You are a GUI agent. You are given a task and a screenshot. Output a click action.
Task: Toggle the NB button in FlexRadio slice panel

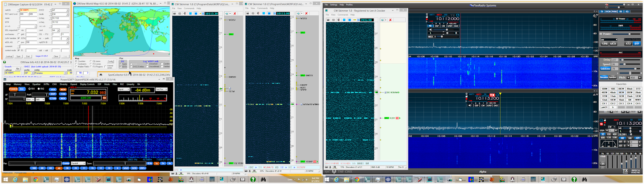622,138
